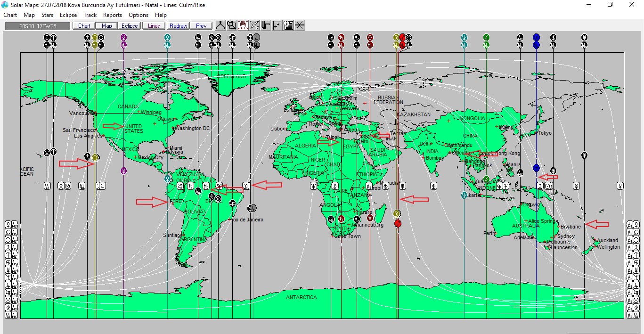Open the Reports menu
This screenshot has width=644, height=334.
(113, 15)
